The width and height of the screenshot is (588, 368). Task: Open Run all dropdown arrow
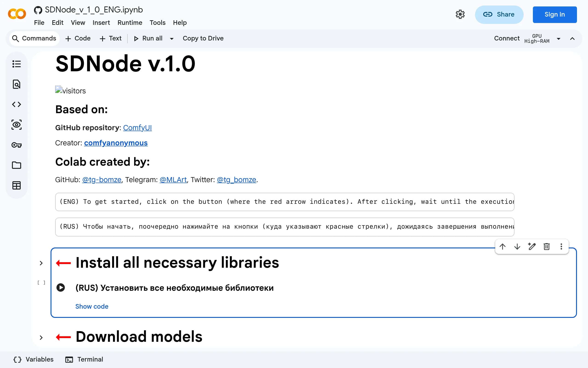coord(172,39)
